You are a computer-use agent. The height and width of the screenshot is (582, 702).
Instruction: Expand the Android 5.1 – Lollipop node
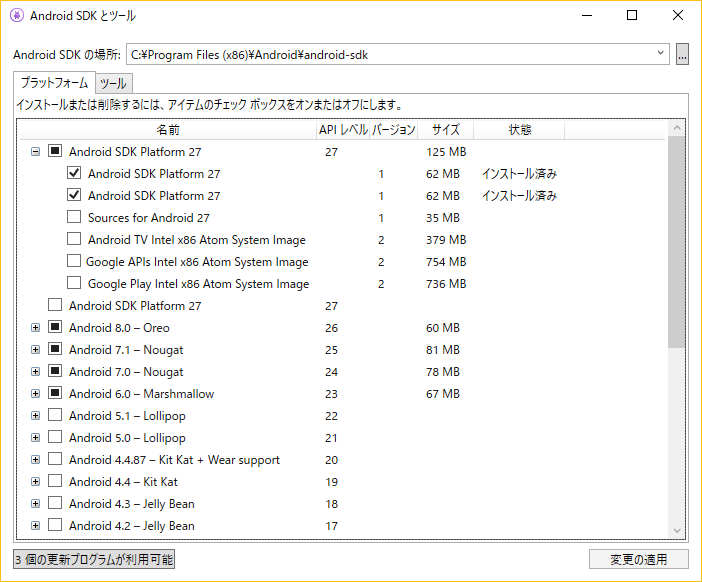click(35, 415)
